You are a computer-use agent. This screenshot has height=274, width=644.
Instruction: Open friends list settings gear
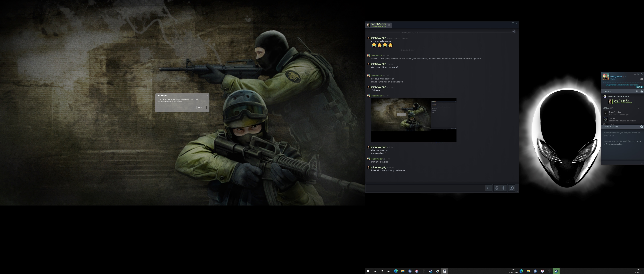[641, 79]
